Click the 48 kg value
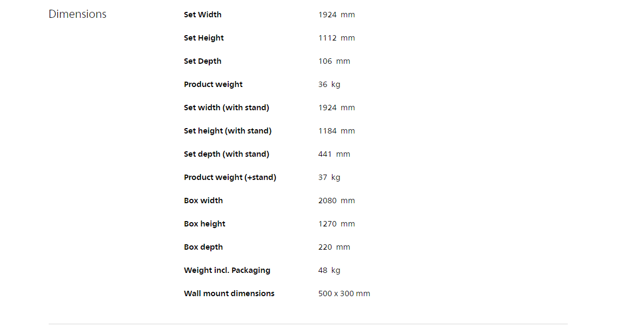 pyautogui.click(x=329, y=270)
